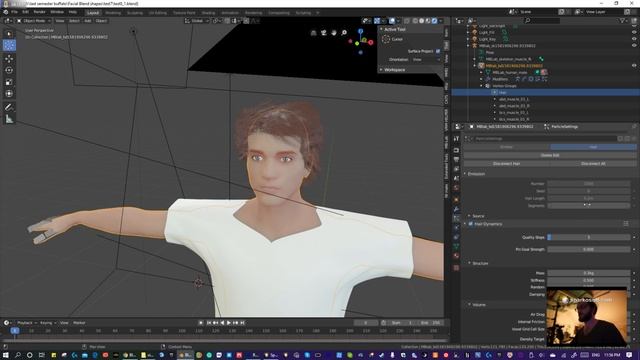Select Hair row in the outliner
This screenshot has width=640, height=360.
(545, 93)
